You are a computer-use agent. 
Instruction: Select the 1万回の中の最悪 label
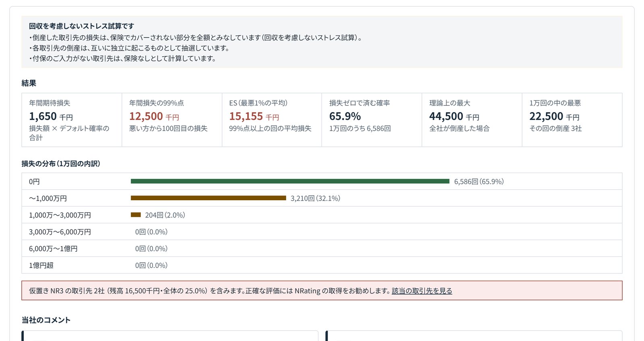coord(555,103)
